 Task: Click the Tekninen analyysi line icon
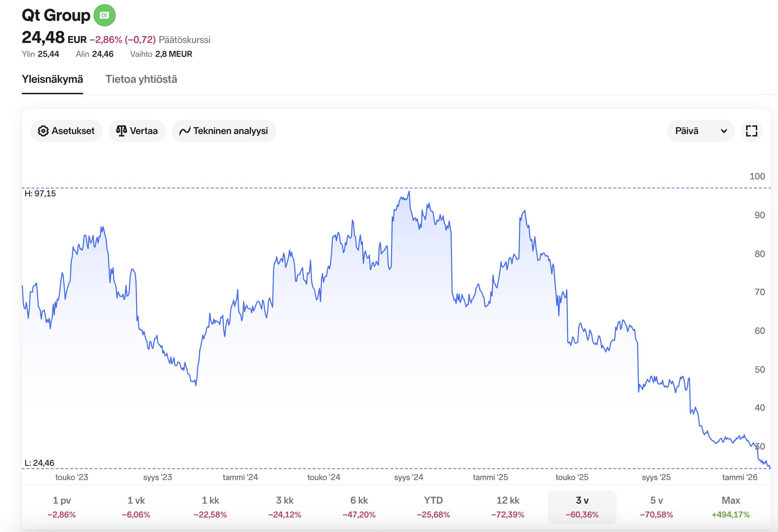pos(185,131)
